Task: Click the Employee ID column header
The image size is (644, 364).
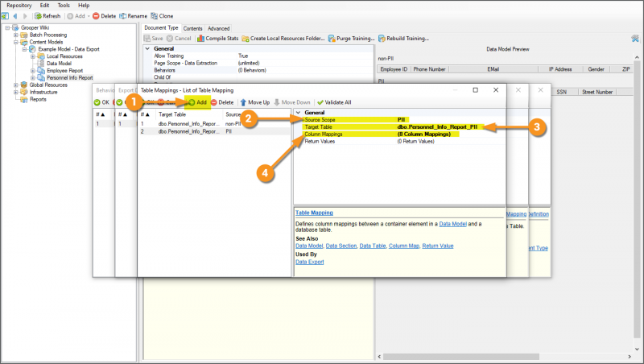Action: click(394, 69)
